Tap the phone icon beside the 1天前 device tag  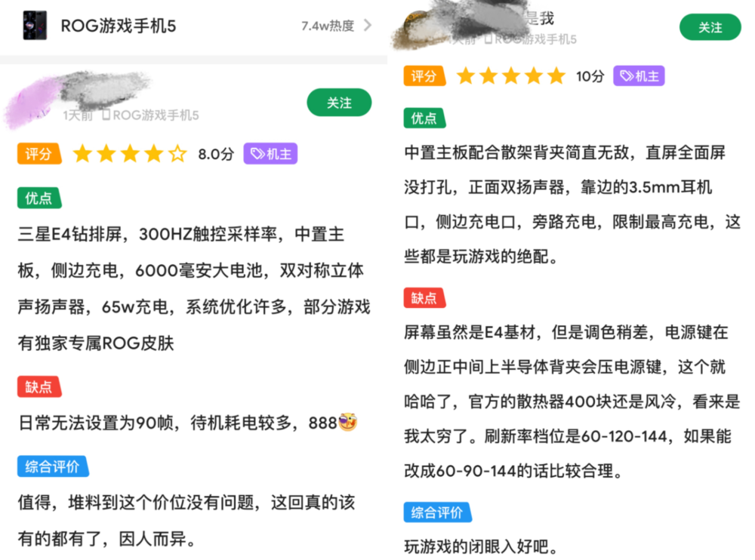pyautogui.click(x=106, y=115)
